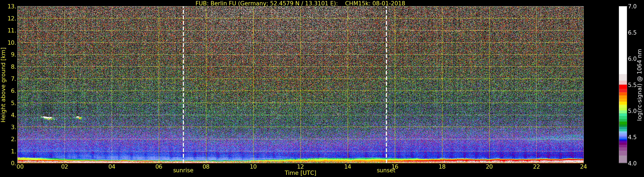Select the '14' time axis tick label

[x=347, y=166]
